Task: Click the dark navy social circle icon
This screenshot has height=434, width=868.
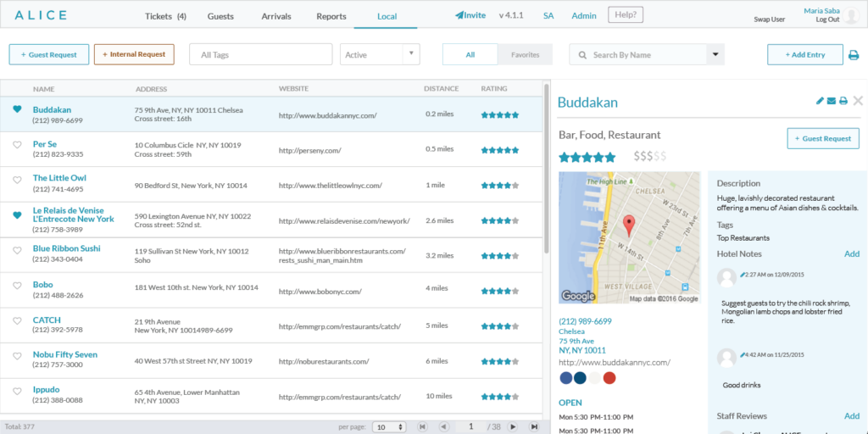Action: coord(580,378)
